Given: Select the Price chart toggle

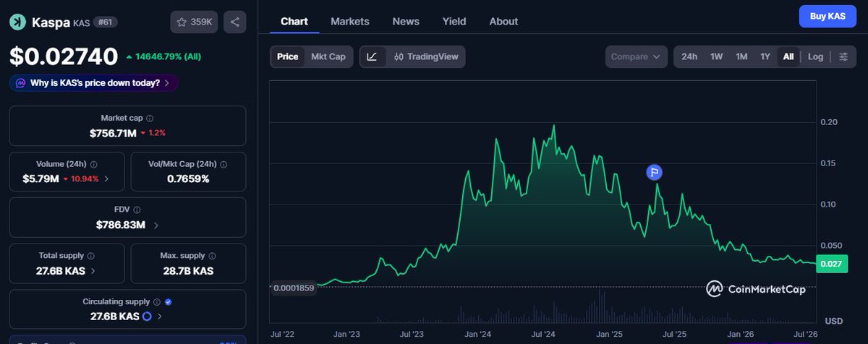Looking at the screenshot, I should (x=287, y=56).
